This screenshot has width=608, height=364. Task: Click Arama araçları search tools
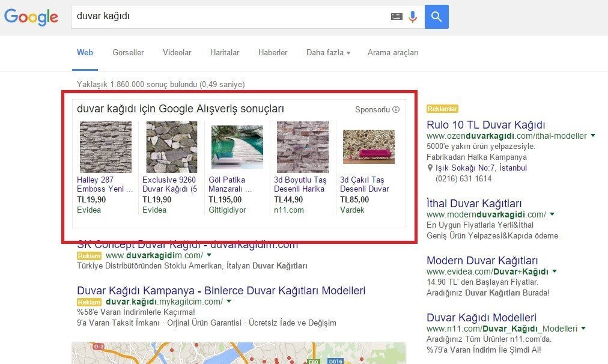393,53
